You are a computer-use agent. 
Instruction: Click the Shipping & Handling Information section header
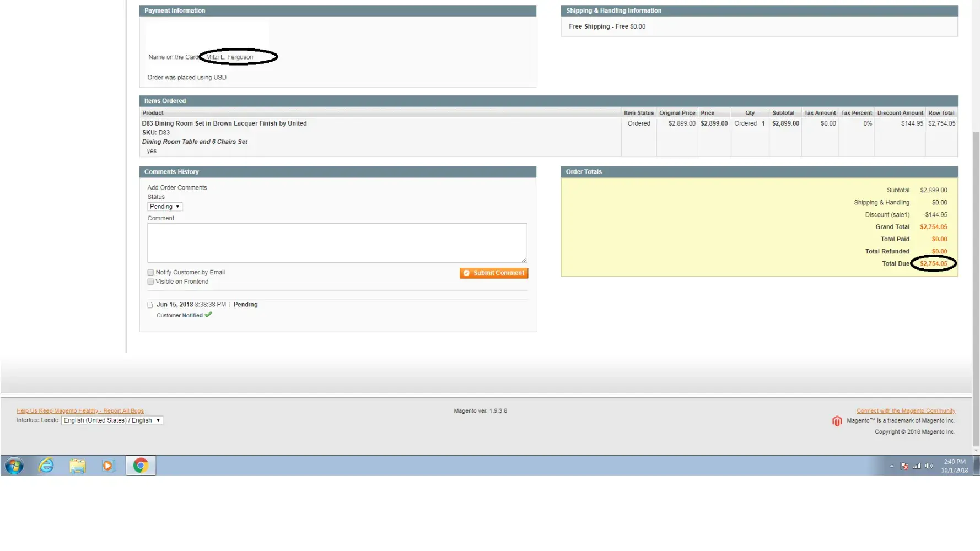760,11
